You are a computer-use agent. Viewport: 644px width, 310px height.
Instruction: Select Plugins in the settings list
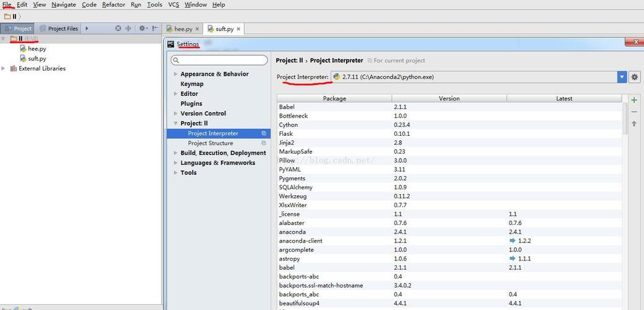(191, 104)
